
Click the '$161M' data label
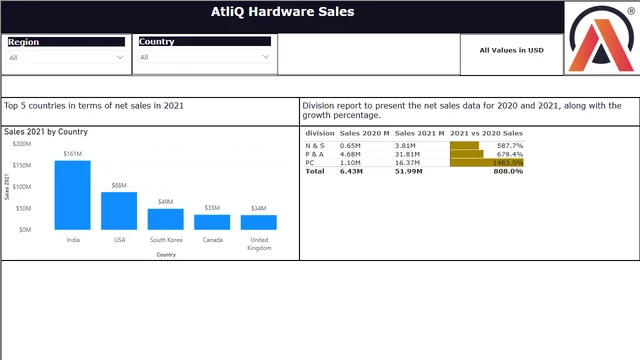[x=73, y=153]
